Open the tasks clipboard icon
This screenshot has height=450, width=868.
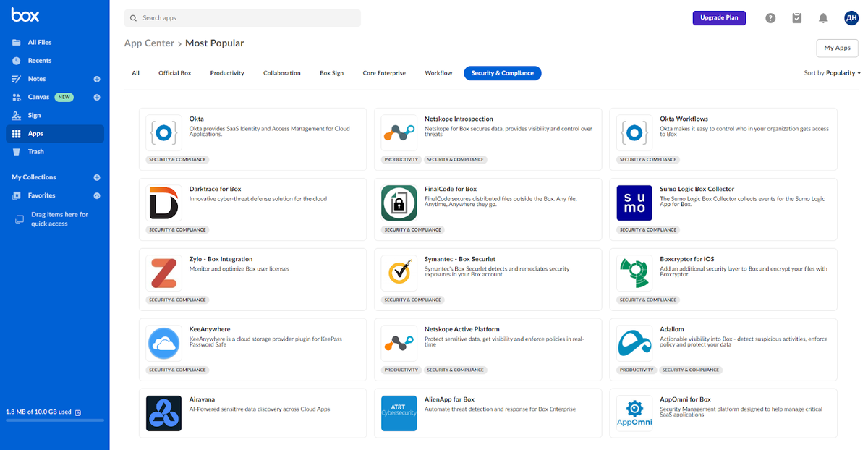click(796, 18)
